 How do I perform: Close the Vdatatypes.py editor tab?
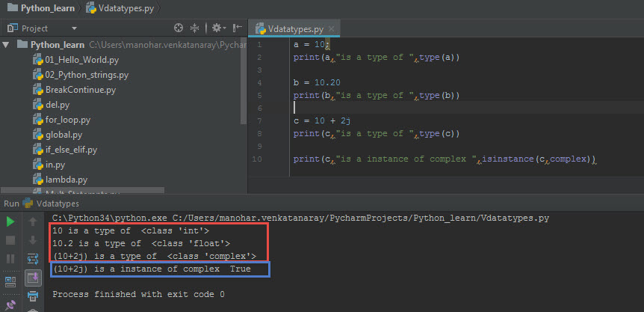[332, 29]
